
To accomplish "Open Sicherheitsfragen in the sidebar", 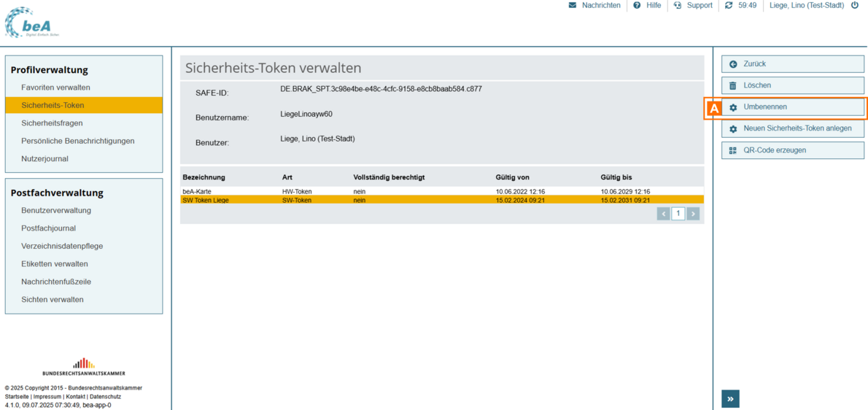I will 52,123.
